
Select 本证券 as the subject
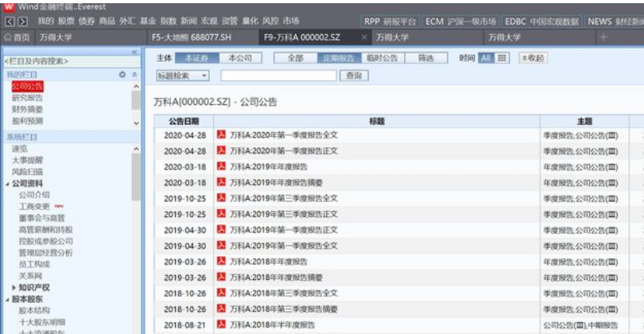[x=196, y=58]
